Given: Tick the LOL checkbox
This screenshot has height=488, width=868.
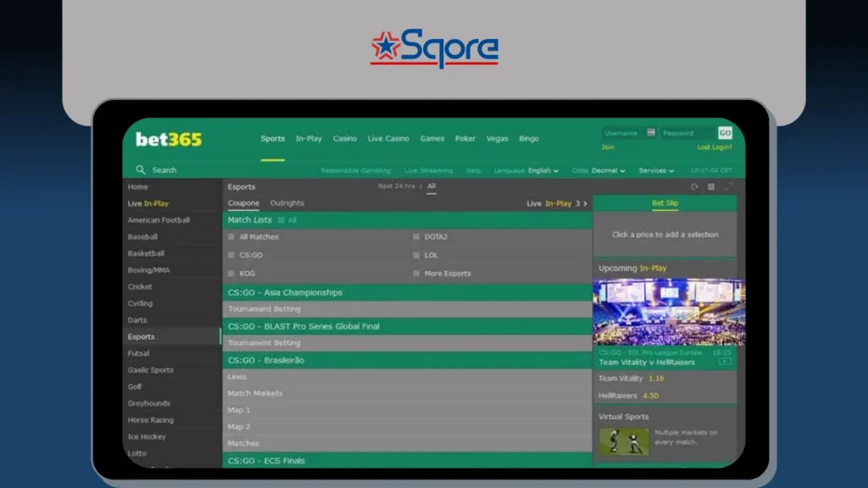Looking at the screenshot, I should tap(415, 255).
